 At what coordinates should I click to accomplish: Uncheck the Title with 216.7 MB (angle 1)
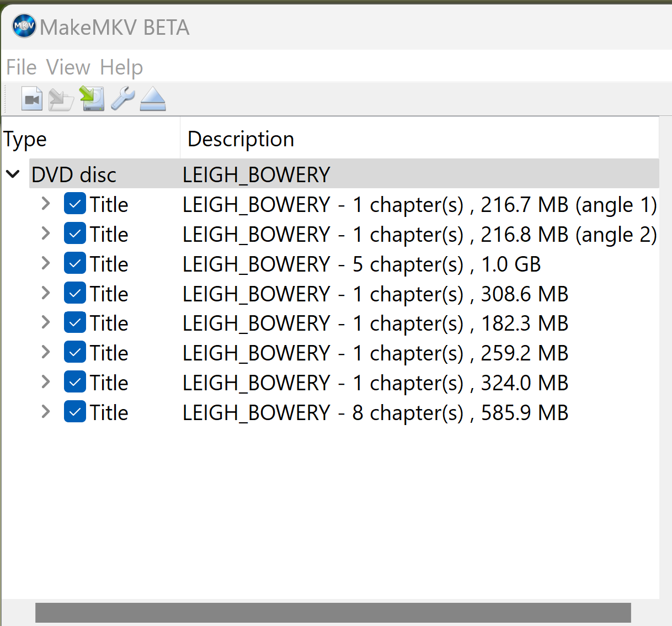tap(75, 204)
